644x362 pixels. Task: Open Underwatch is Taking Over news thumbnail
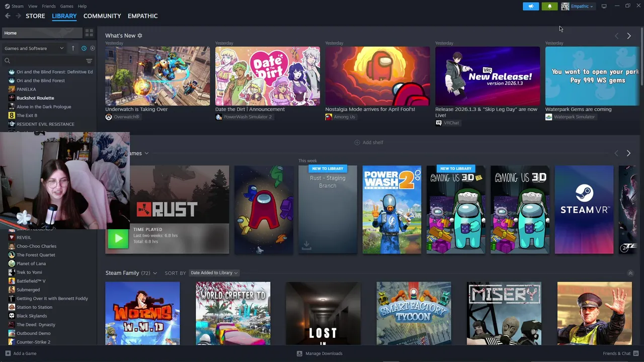click(157, 76)
